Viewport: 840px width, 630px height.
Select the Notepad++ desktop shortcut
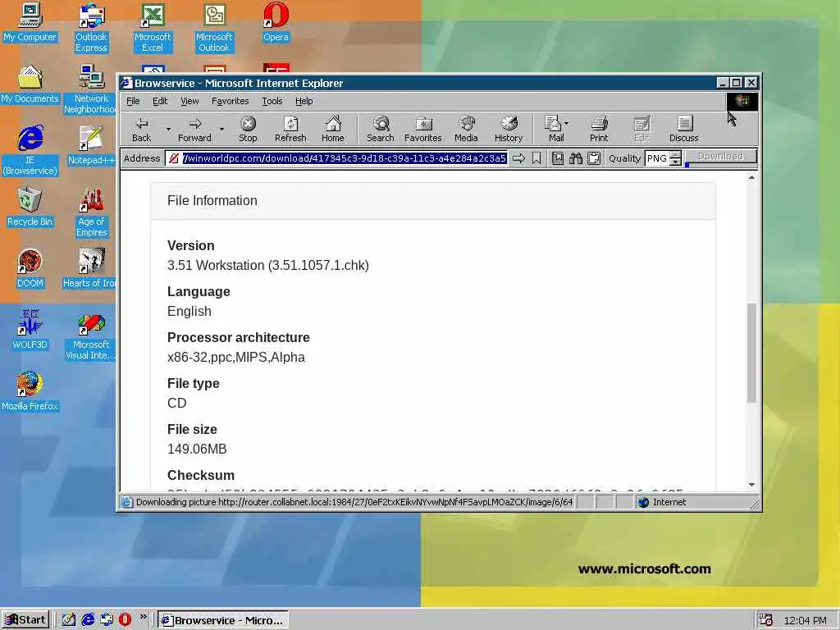[91, 146]
